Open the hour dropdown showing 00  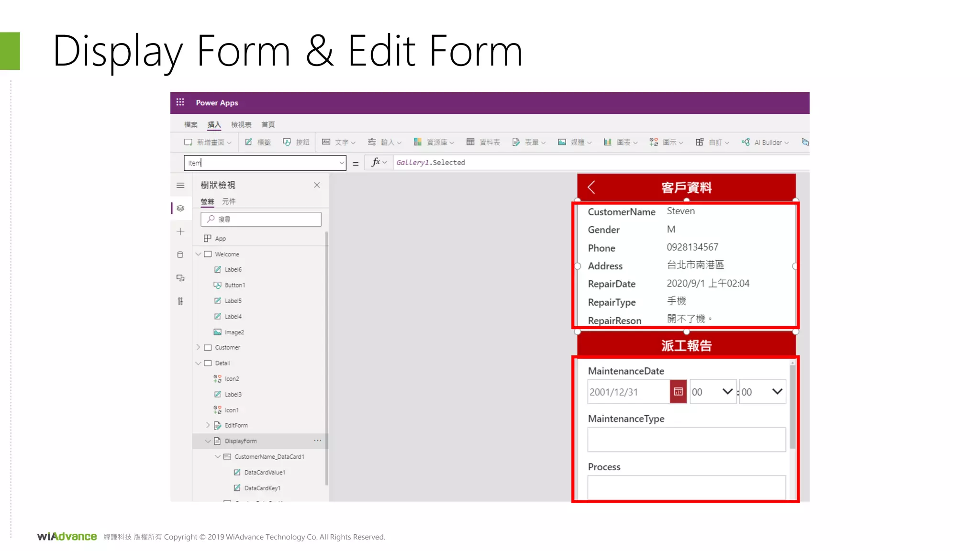tap(713, 392)
